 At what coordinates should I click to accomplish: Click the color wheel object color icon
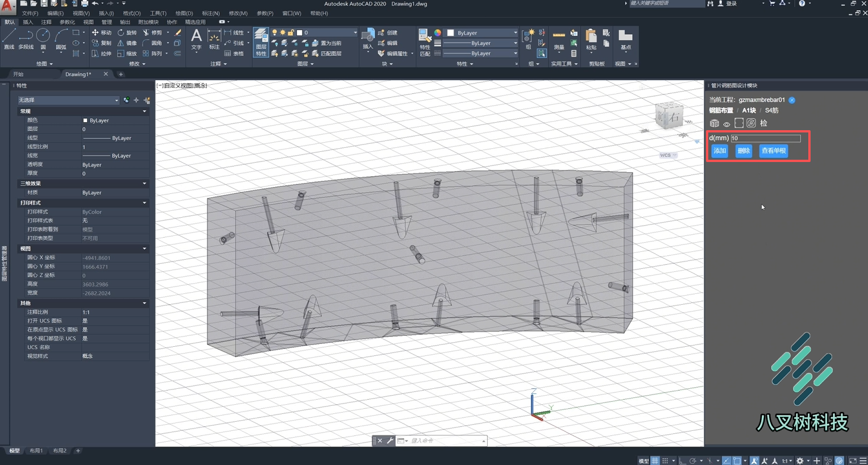tap(438, 32)
